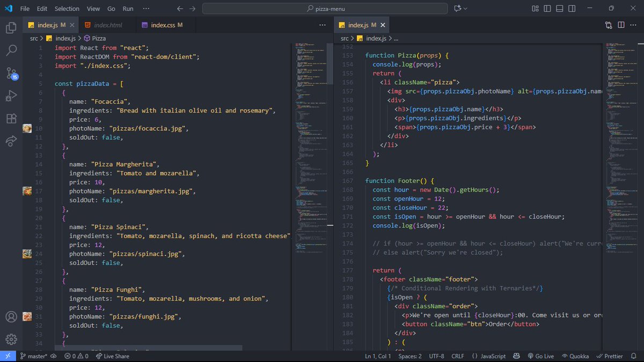
Task: Open Problems via errors and warnings indicator
Action: (x=76, y=356)
